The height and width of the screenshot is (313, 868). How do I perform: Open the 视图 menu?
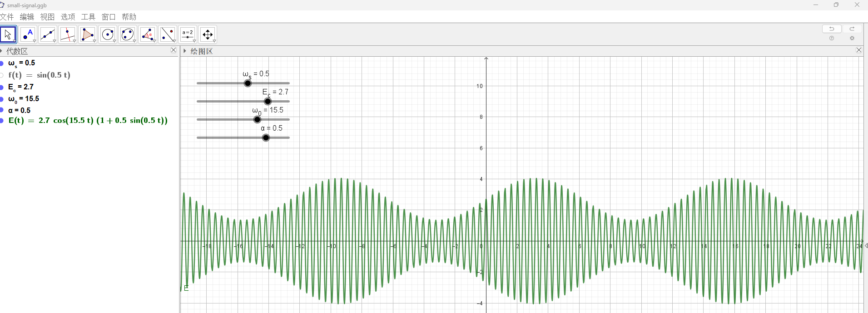(x=48, y=17)
